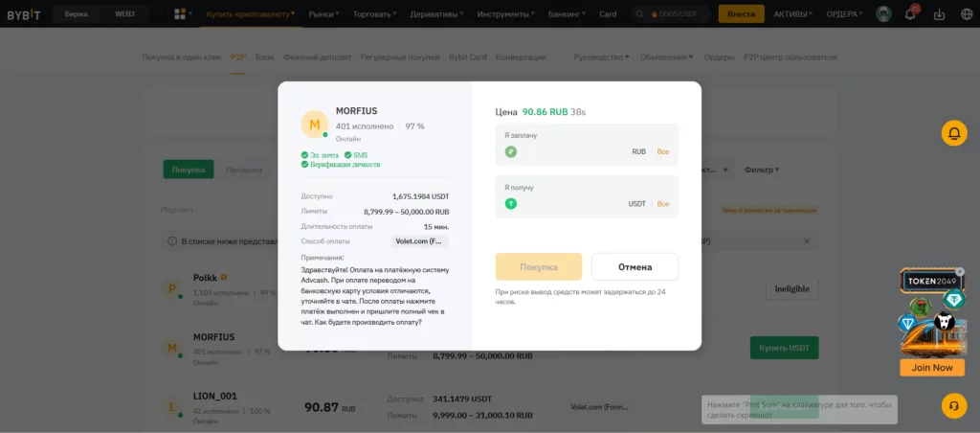Open the Конвертация tab
The width and height of the screenshot is (980, 433).
point(521,57)
